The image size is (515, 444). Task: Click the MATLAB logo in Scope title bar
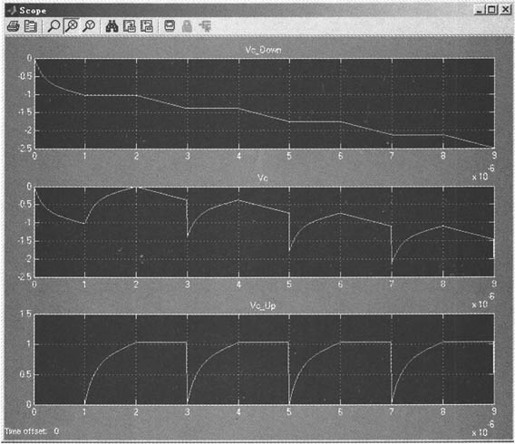point(12,10)
